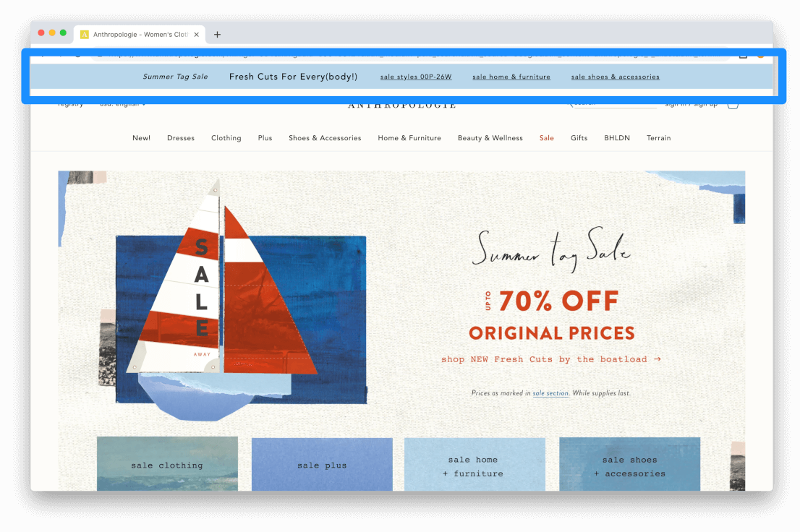Open the Clothing category

pyautogui.click(x=226, y=138)
